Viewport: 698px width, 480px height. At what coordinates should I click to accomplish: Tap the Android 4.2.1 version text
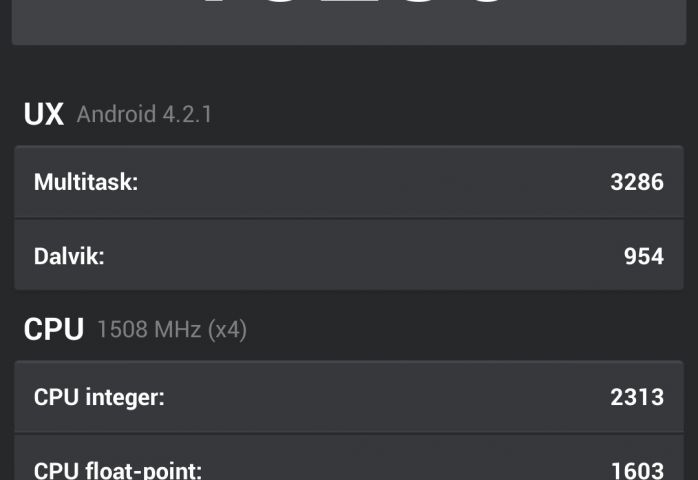(144, 114)
